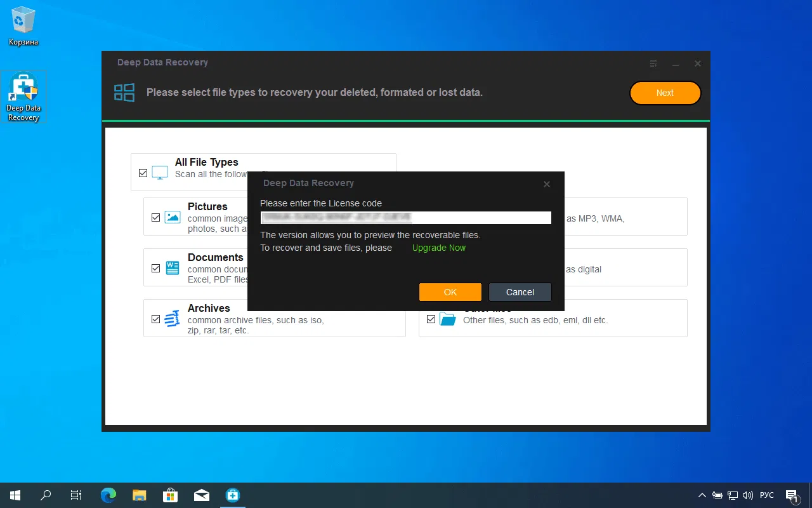
Task: Click the Upgrade Now link
Action: click(439, 248)
